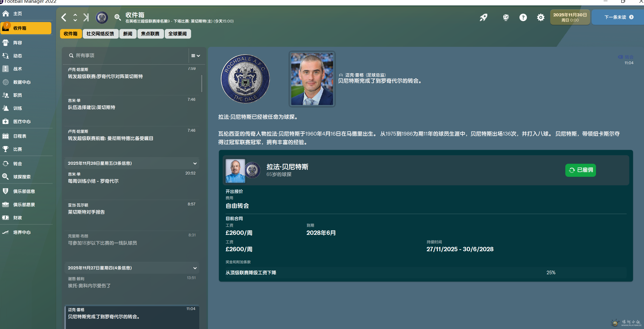Switch to 焦点联赛 tab
The image size is (644, 329).
(150, 34)
